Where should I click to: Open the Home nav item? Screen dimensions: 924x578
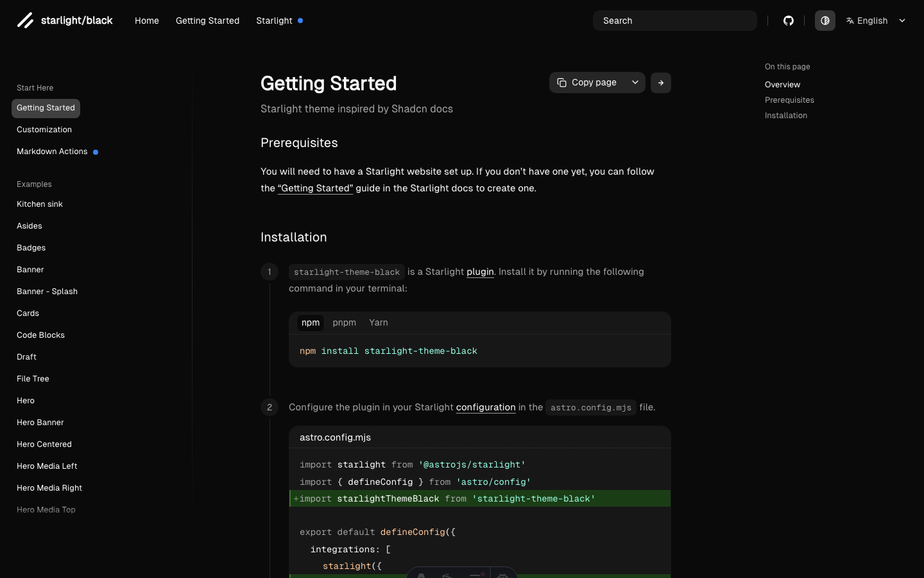pyautogui.click(x=147, y=21)
